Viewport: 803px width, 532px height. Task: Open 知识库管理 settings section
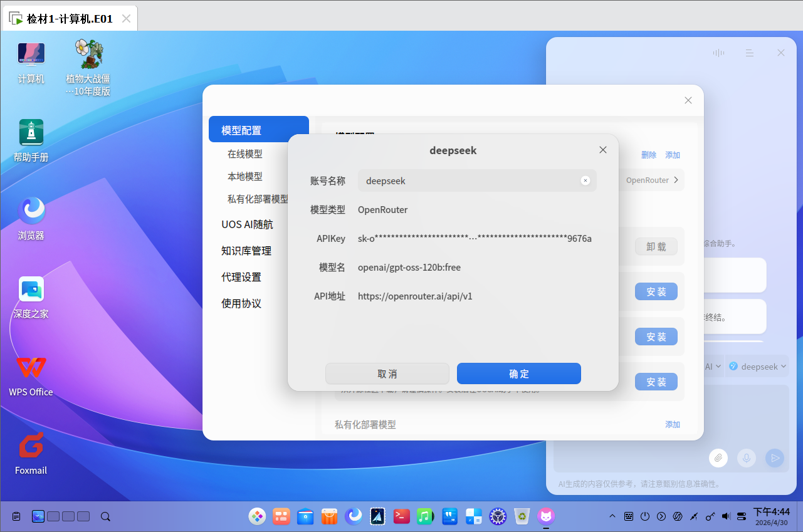pos(246,251)
